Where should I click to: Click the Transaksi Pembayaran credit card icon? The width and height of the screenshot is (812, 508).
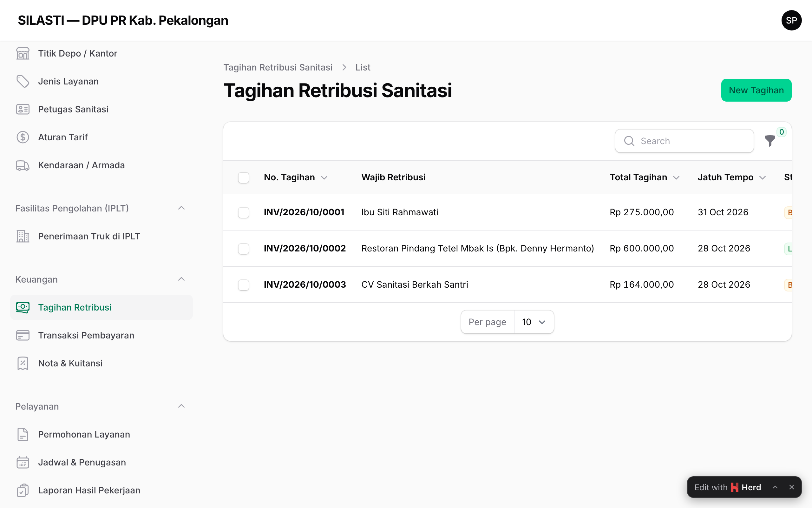coord(23,335)
